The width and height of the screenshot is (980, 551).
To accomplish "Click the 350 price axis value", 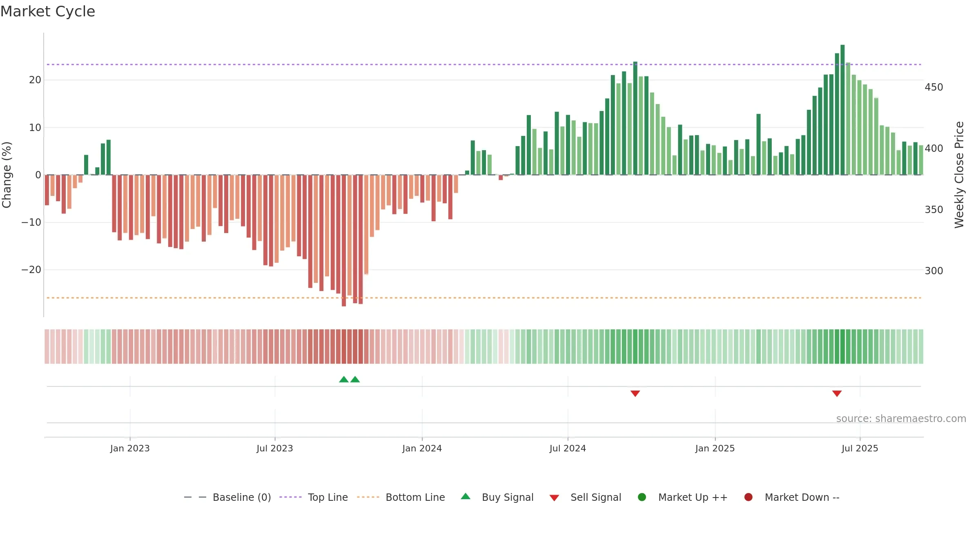I will 934,210.
